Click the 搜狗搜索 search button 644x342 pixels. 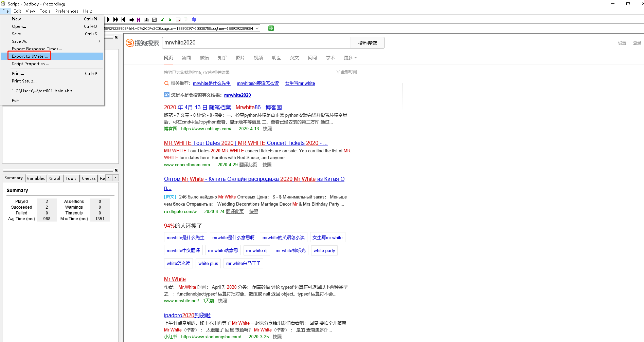pos(367,43)
